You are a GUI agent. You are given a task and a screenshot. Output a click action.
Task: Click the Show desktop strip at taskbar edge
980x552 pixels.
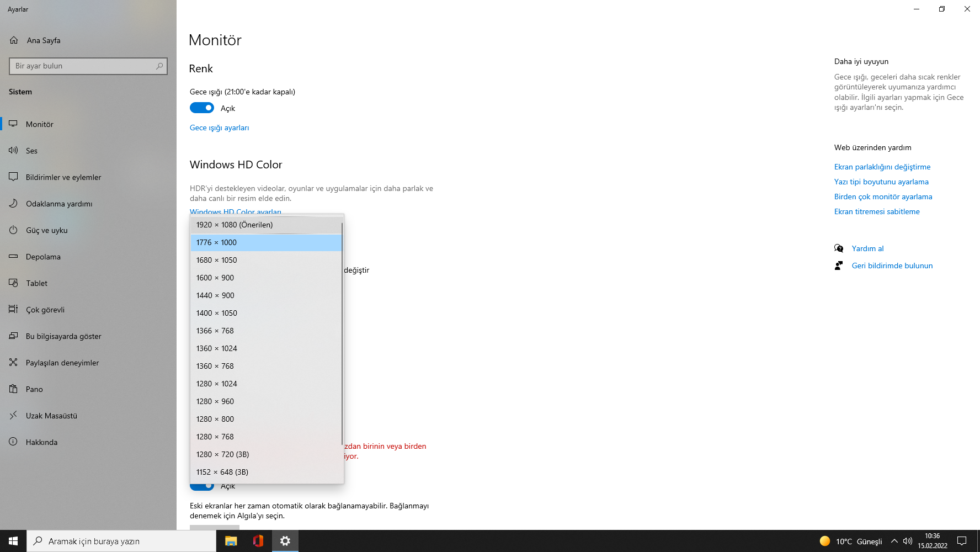978,541
